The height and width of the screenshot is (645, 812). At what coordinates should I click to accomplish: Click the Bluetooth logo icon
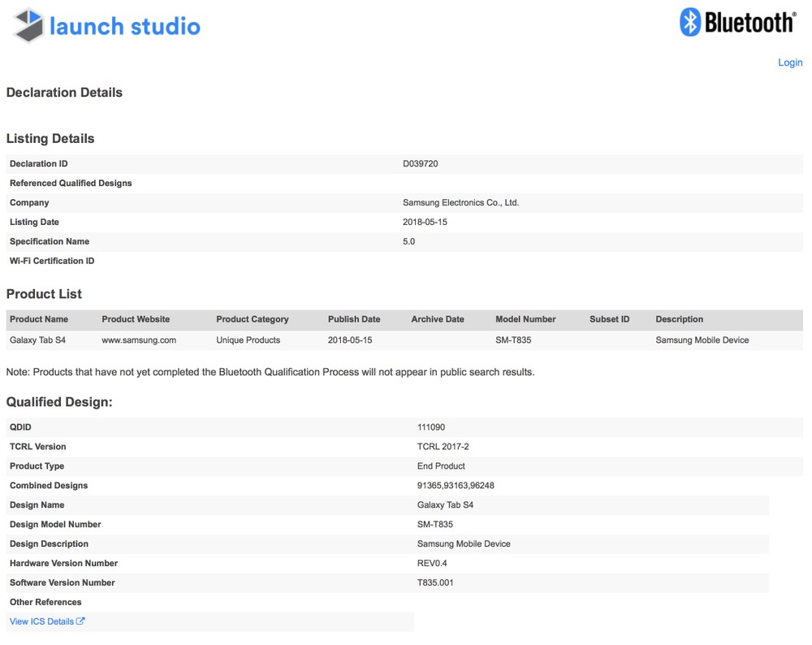click(690, 22)
